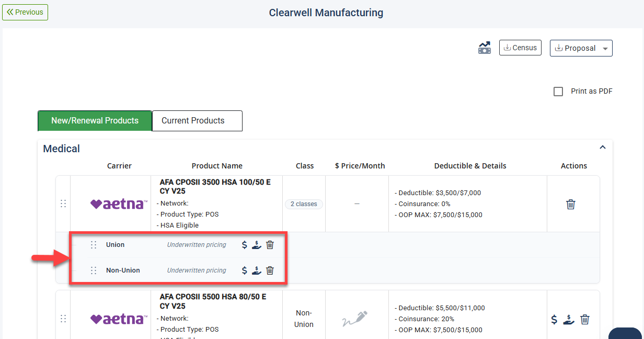The image size is (644, 339).
Task: Select product name AFA CPOSII 3500 HSA 100/50
Action: pyautogui.click(x=215, y=186)
